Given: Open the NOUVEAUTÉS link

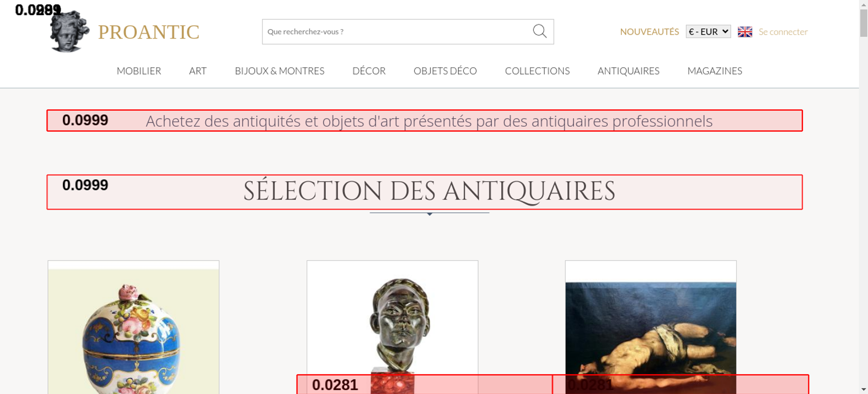Looking at the screenshot, I should click(x=649, y=32).
